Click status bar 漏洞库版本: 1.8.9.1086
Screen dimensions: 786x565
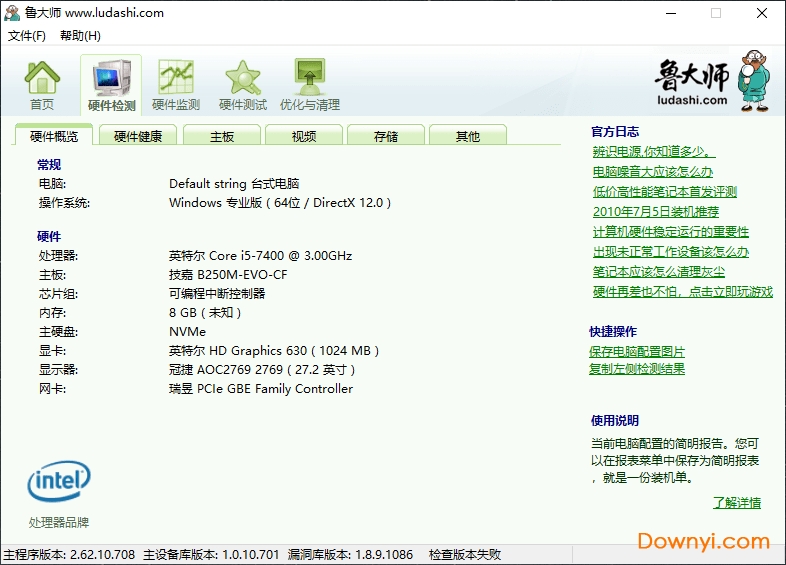pos(350,554)
